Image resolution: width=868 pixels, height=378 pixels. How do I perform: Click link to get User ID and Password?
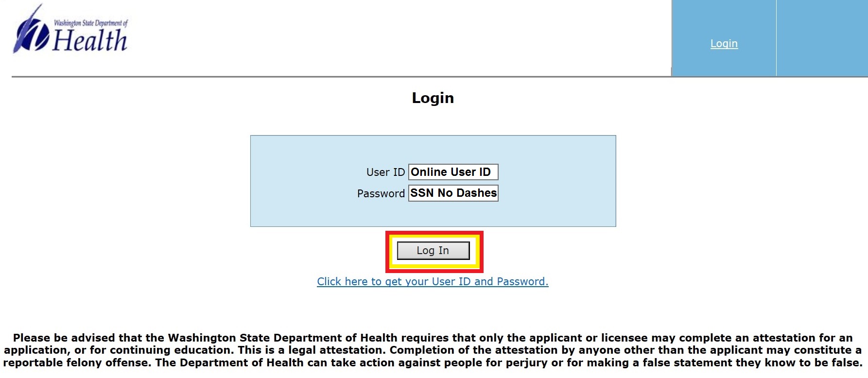[x=433, y=282]
